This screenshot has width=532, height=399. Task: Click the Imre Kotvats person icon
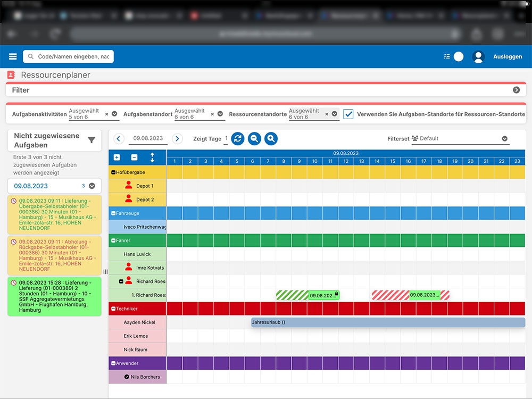pyautogui.click(x=129, y=267)
